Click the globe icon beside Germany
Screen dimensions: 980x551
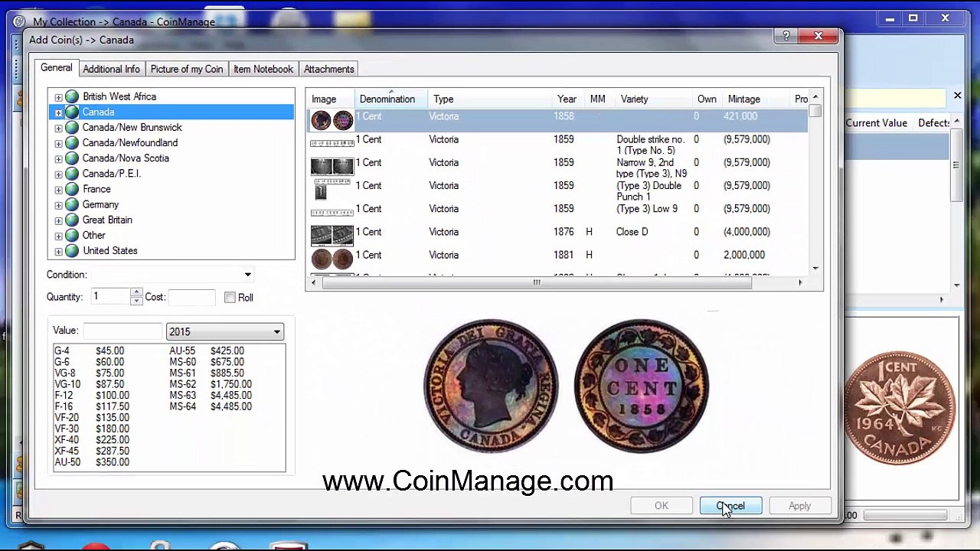point(72,204)
